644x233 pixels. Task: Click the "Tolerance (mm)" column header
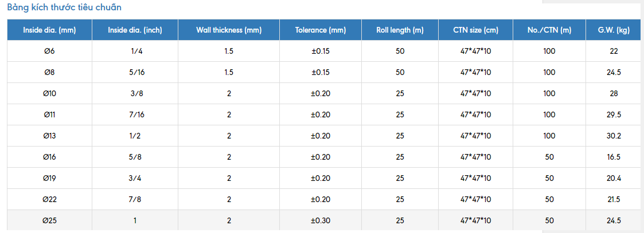[x=321, y=30]
